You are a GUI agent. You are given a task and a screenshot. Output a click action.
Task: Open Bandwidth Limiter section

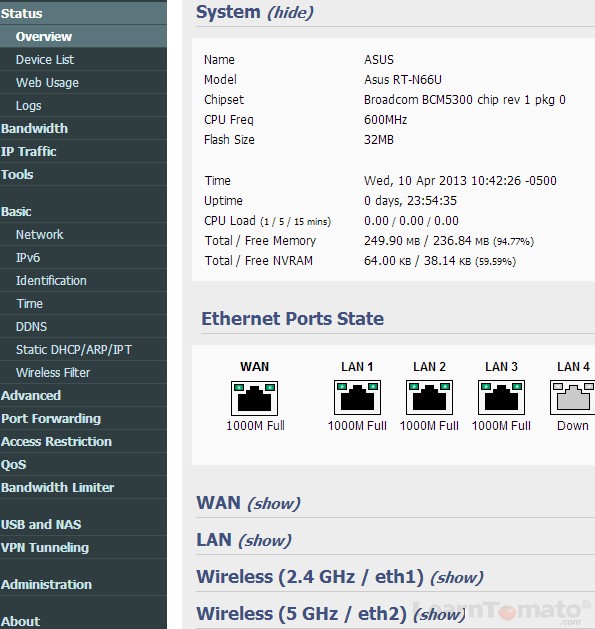pyautogui.click(x=83, y=487)
